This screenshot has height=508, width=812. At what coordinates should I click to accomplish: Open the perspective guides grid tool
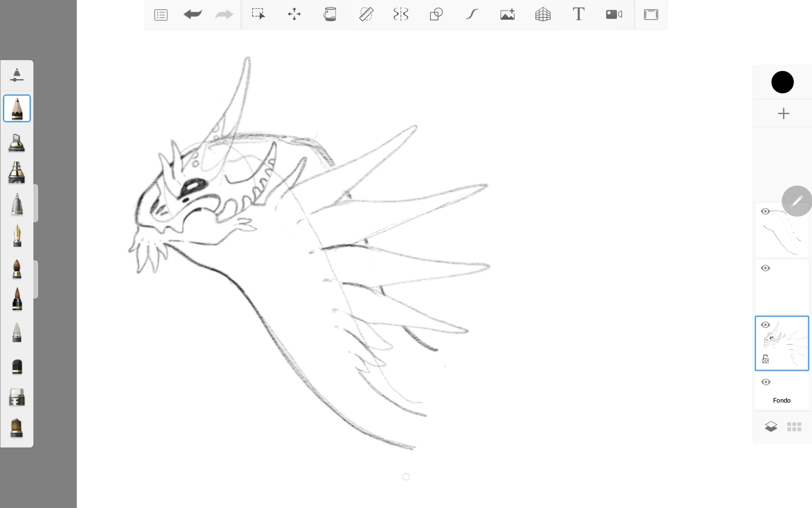pyautogui.click(x=543, y=14)
